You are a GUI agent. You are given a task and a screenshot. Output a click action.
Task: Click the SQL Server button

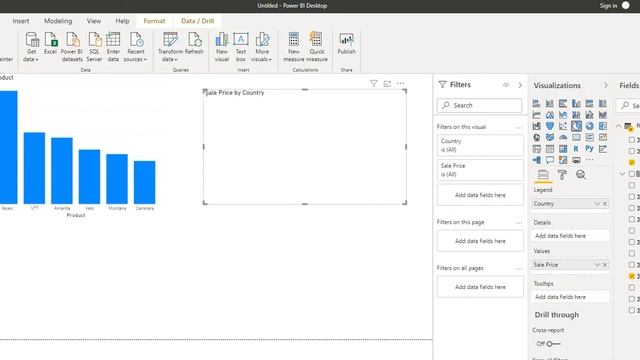[x=94, y=47]
